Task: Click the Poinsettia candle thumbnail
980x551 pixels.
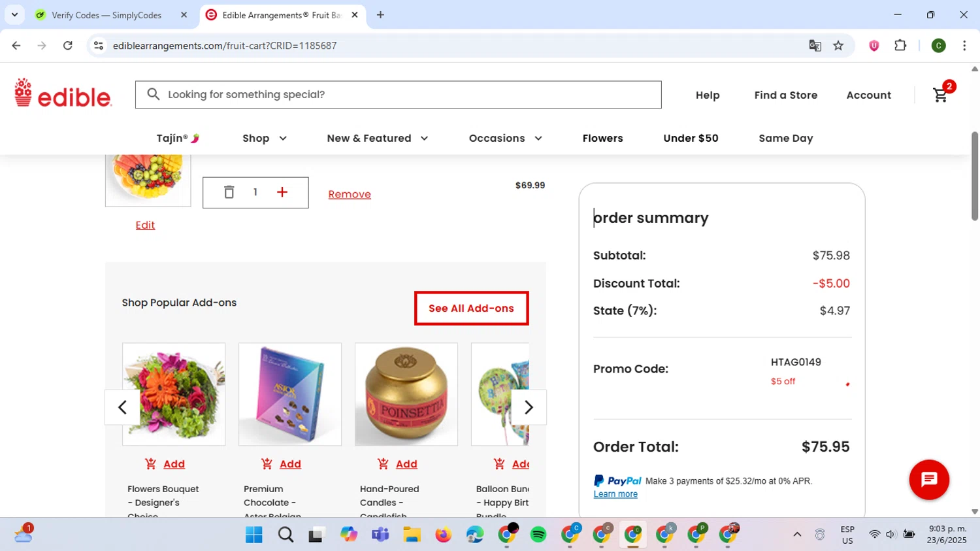Action: point(406,394)
